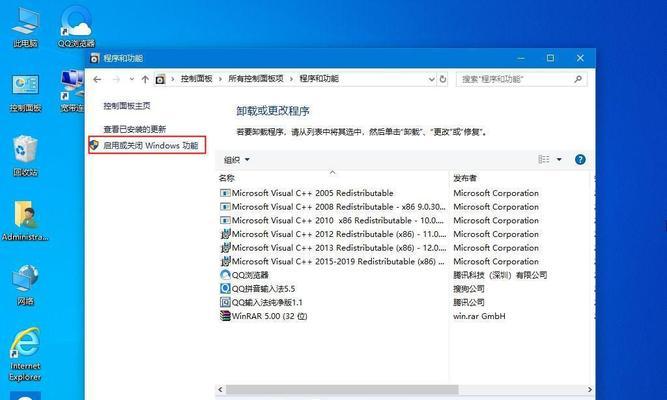Open the Administrator folder desktop icon
Viewport: 667px width, 400px height.
point(26,221)
